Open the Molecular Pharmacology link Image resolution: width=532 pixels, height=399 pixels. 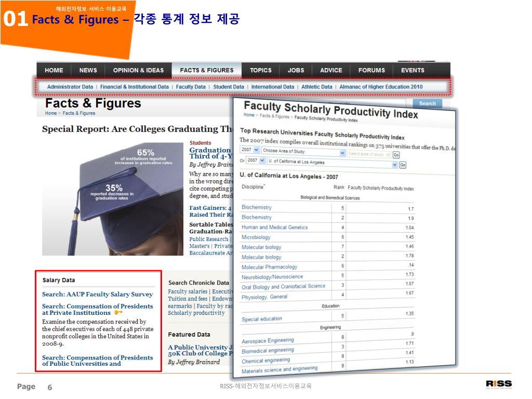pyautogui.click(x=269, y=267)
